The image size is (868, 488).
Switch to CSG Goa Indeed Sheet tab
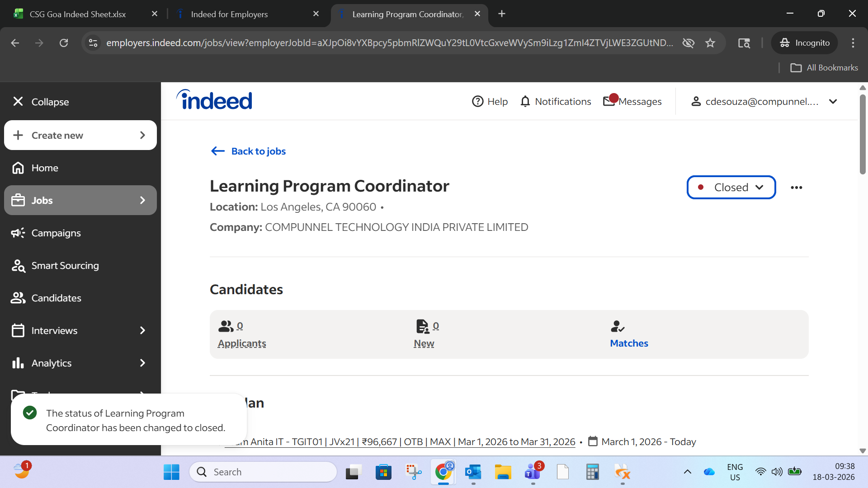(x=78, y=14)
